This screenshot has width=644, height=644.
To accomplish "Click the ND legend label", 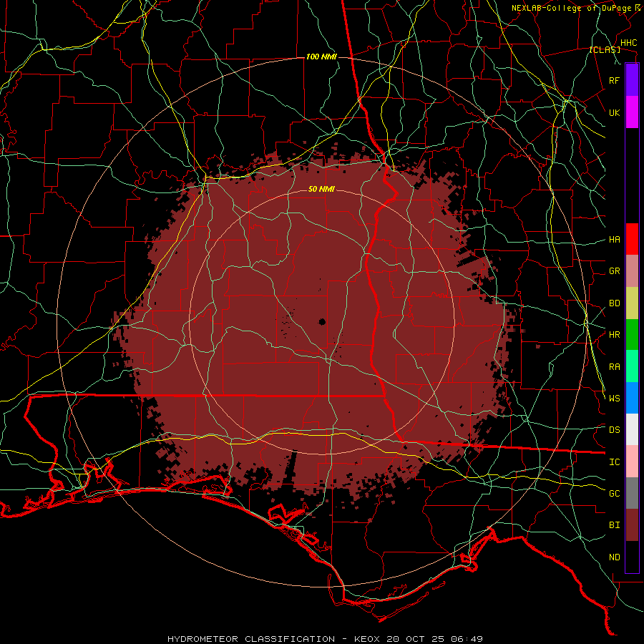I will (x=614, y=557).
